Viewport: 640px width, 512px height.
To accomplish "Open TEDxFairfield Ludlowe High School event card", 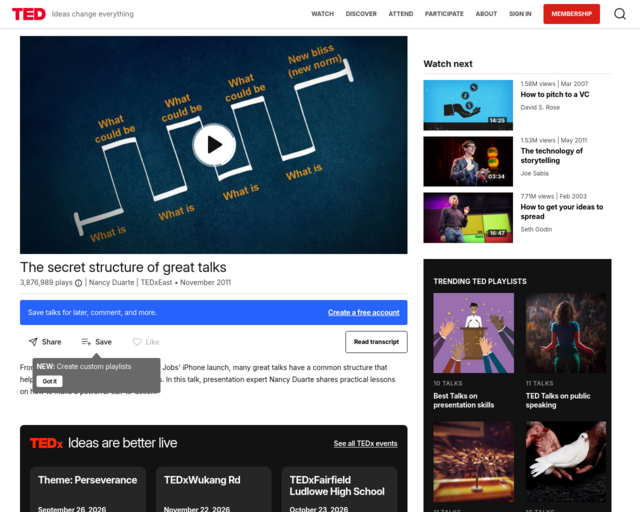I will pos(339,489).
